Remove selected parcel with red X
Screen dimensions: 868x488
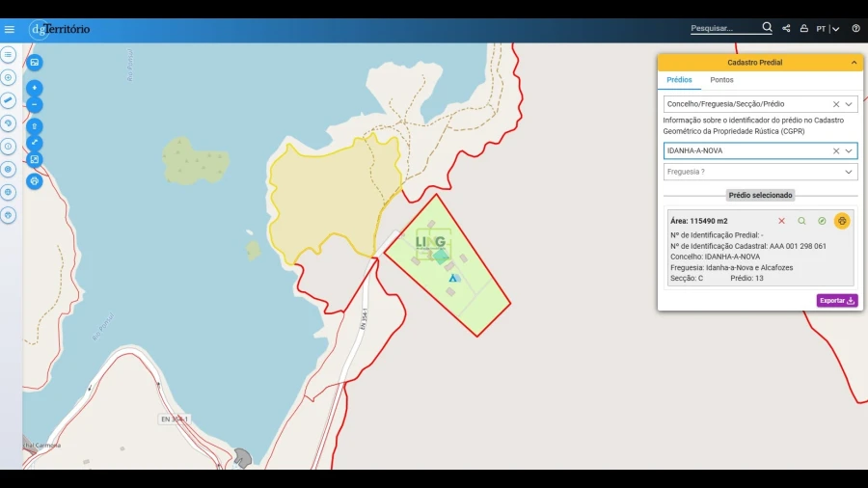point(781,221)
